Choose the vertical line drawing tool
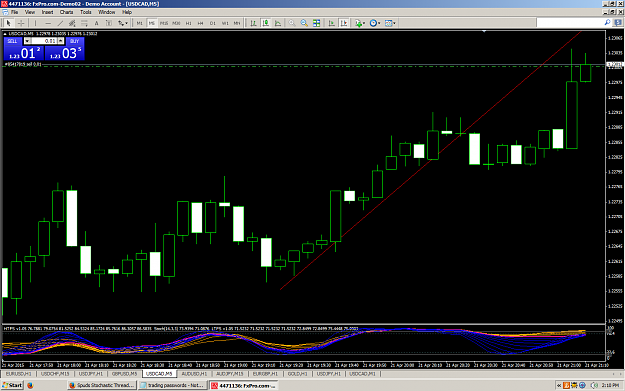Image resolution: width=625 pixels, height=391 pixels. coord(35,23)
